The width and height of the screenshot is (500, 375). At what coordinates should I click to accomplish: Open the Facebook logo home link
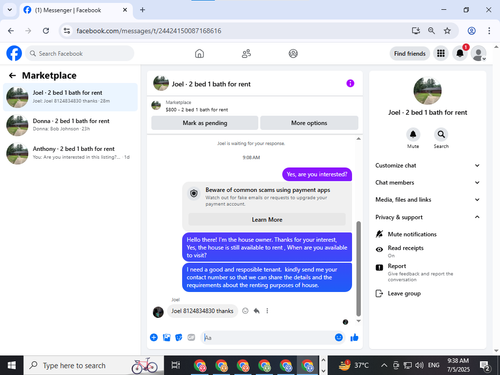click(14, 53)
